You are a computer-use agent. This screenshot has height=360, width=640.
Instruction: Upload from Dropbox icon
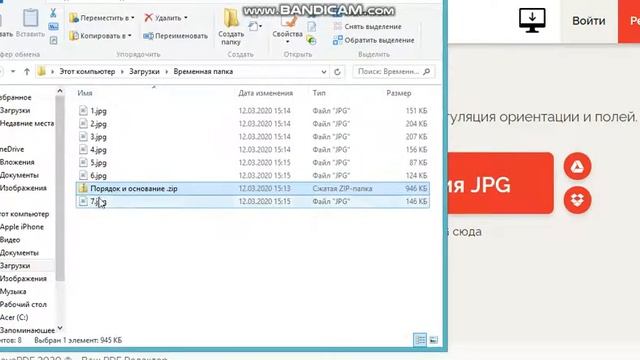pyautogui.click(x=578, y=200)
